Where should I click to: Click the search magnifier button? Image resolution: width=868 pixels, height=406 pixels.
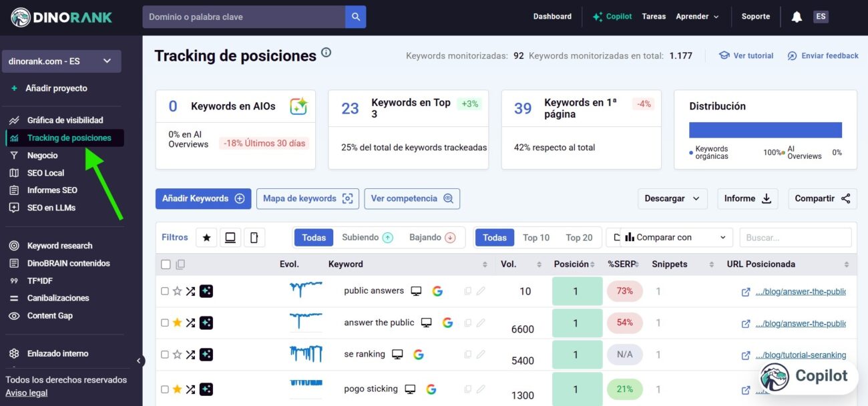[x=356, y=17]
